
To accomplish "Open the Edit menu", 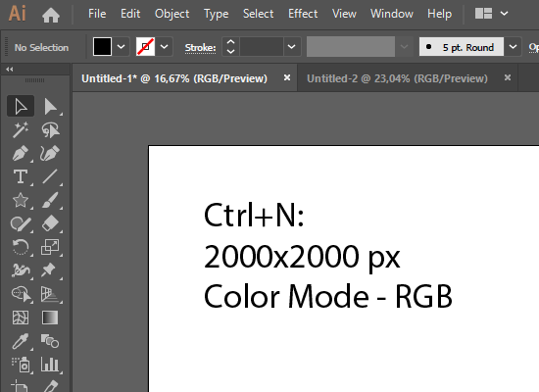I will (130, 14).
